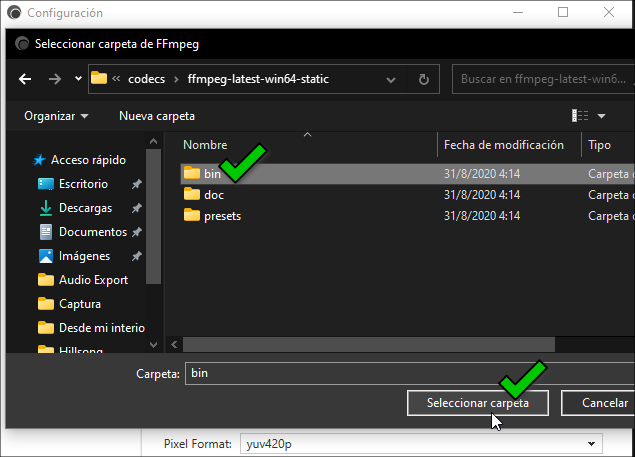The height and width of the screenshot is (457, 635).
Task: Open Descargas in the sidebar
Action: 85,208
